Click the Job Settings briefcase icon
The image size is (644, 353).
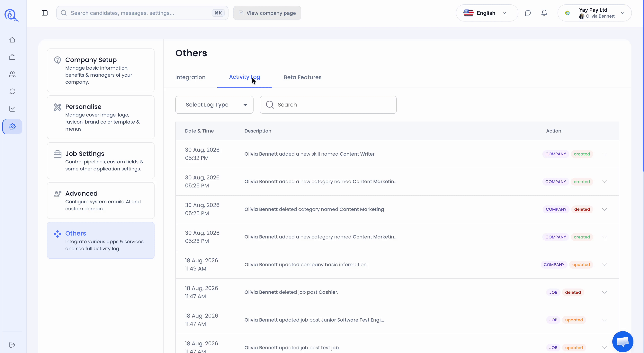coord(58,154)
